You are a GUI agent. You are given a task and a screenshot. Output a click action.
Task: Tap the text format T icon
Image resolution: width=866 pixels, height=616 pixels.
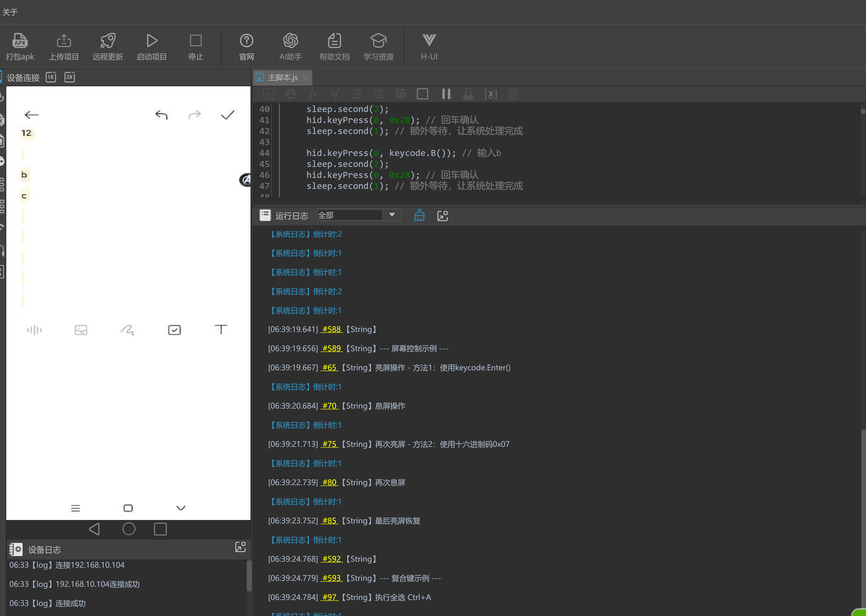[x=221, y=329]
